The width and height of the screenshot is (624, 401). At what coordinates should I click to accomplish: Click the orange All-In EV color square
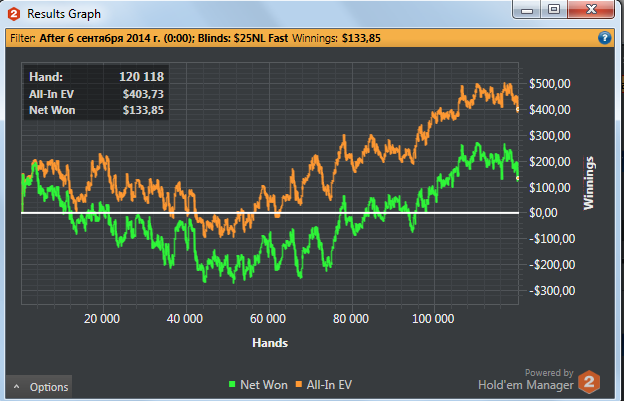[x=299, y=384]
